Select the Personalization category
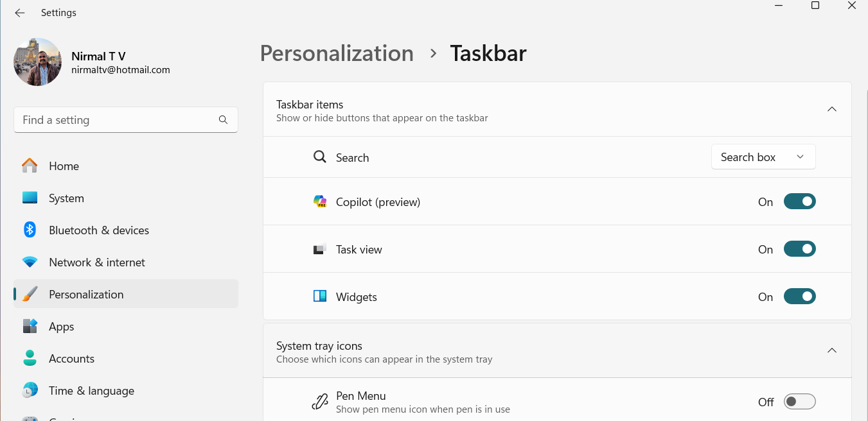This screenshot has width=868, height=421. (126, 294)
